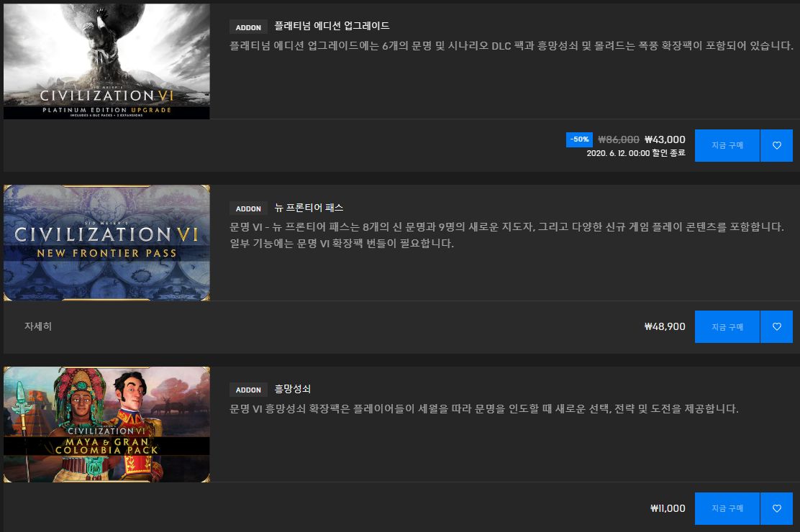The height and width of the screenshot is (532, 800).
Task: Add 뉴 프론티어 패스 to wishlist heart
Action: 776,326
